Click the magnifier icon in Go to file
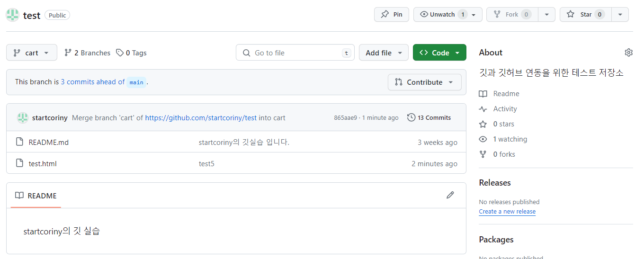Screen dimensions: 644x259 pyautogui.click(x=246, y=53)
